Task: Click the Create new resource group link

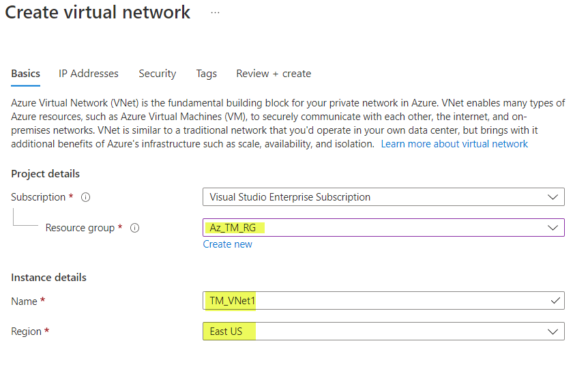Action: click(x=227, y=244)
